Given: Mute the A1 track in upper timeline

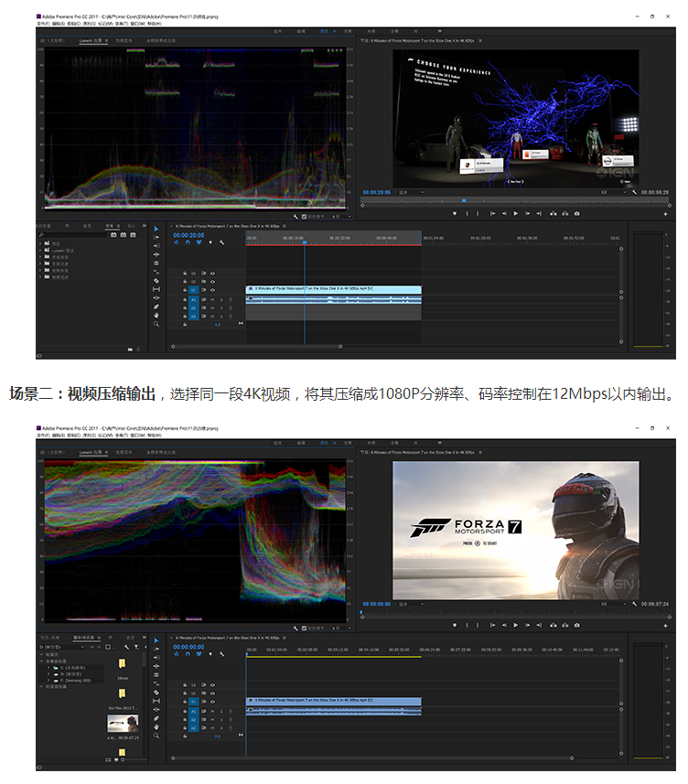Looking at the screenshot, I should pos(212,300).
